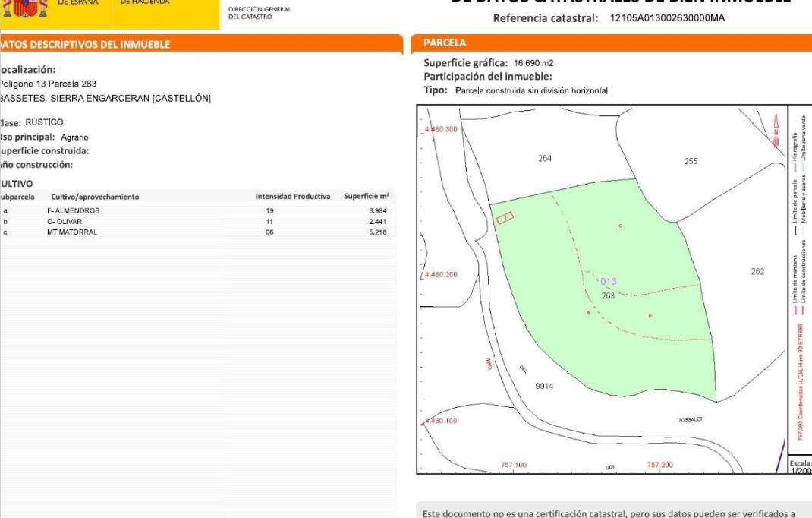
Task: Click the 'Este documento no es una certificación' disclaimer
Action: click(609, 513)
